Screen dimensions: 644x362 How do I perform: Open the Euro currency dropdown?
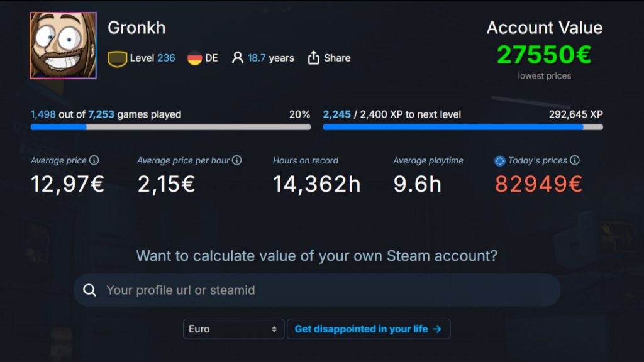[233, 329]
